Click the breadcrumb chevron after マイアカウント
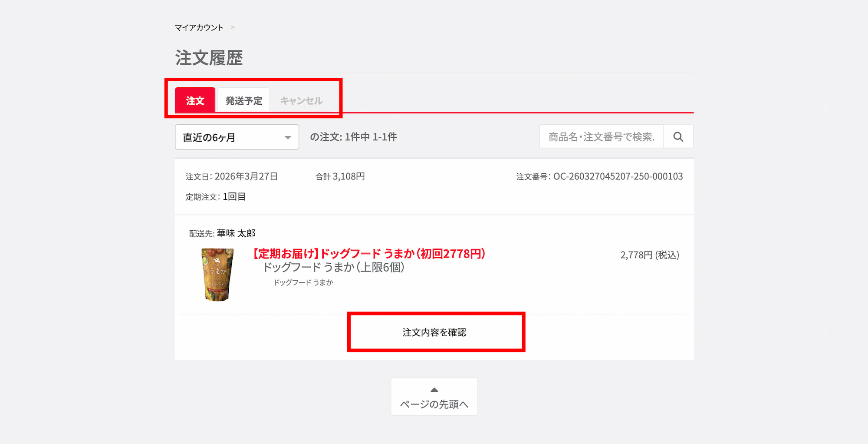 [233, 27]
